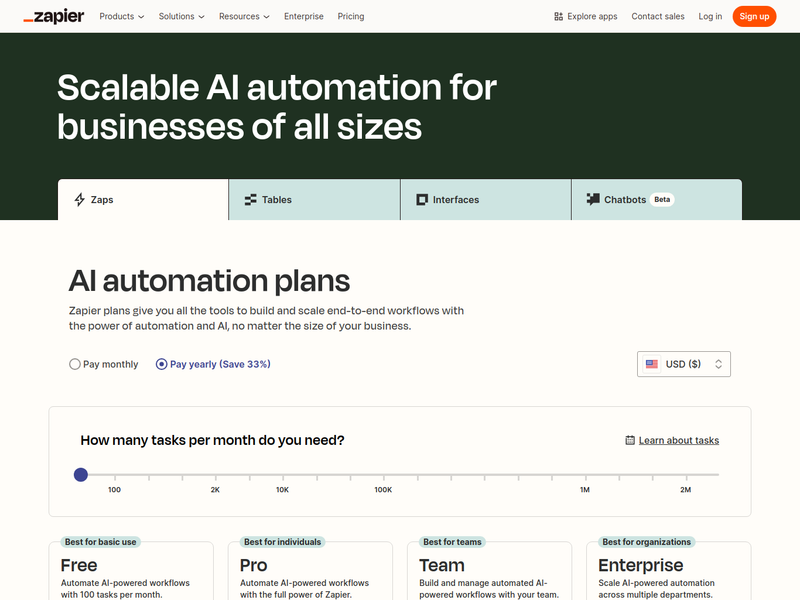Open the Learn about tasks link
Image resolution: width=800 pixels, height=600 pixels.
point(679,440)
